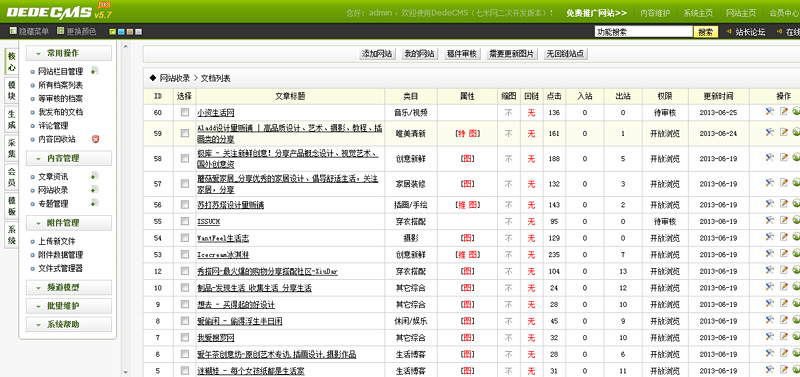
Task: Click the tools icon for 苏打苏塔设计量贩铺
Action: pos(770,204)
